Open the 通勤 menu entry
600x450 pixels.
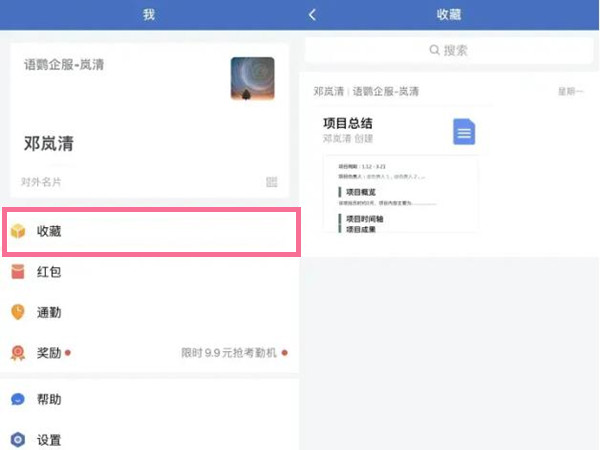click(x=149, y=312)
